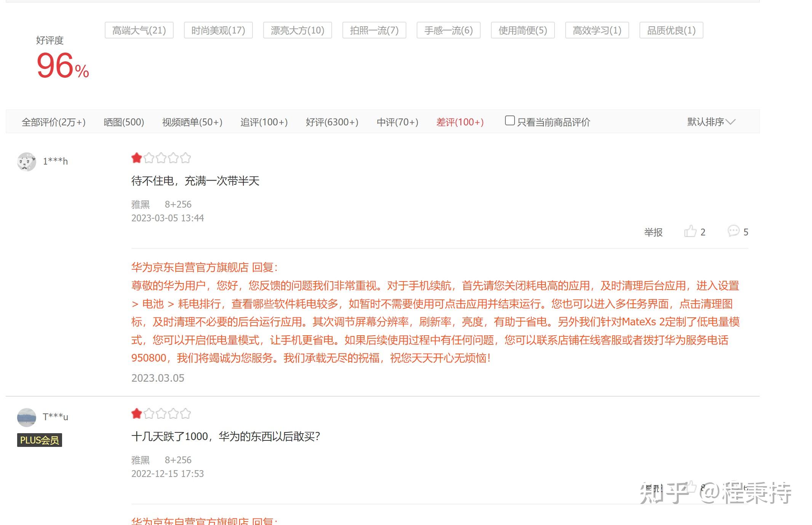Open 1***h user avatar
The width and height of the screenshot is (812, 525).
[27, 162]
